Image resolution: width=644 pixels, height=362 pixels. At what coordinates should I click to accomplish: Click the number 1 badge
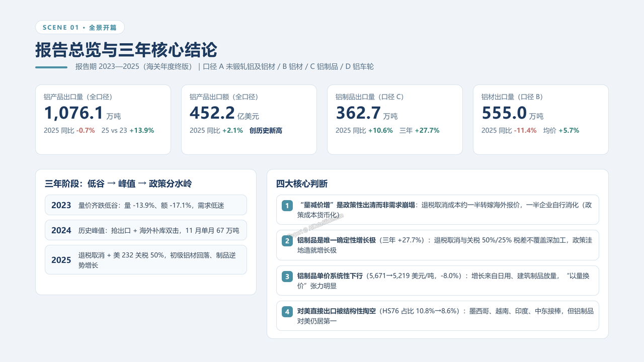pos(287,206)
